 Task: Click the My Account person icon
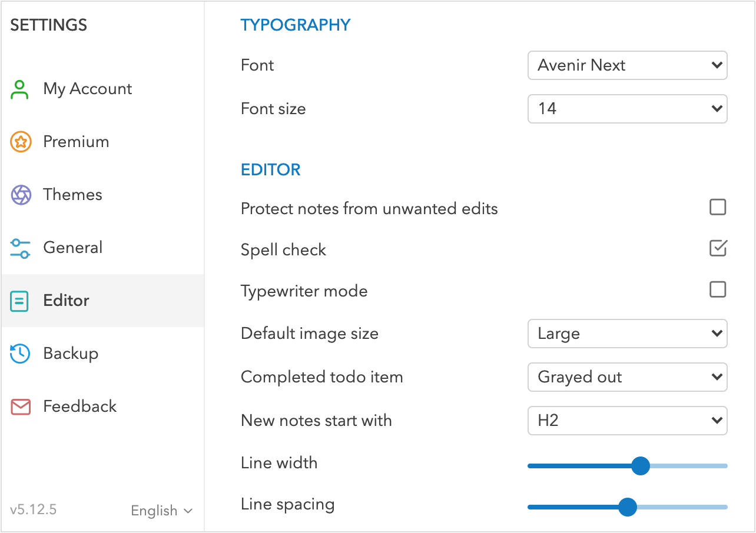tap(21, 89)
